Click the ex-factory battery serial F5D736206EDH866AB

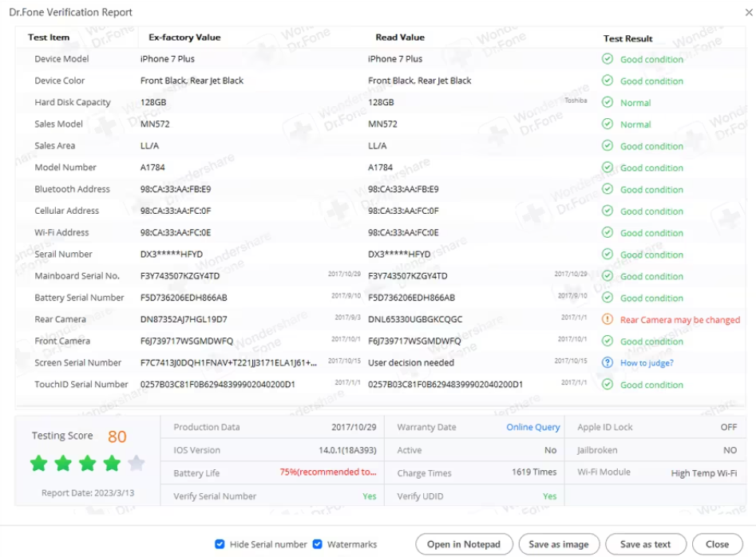point(184,298)
